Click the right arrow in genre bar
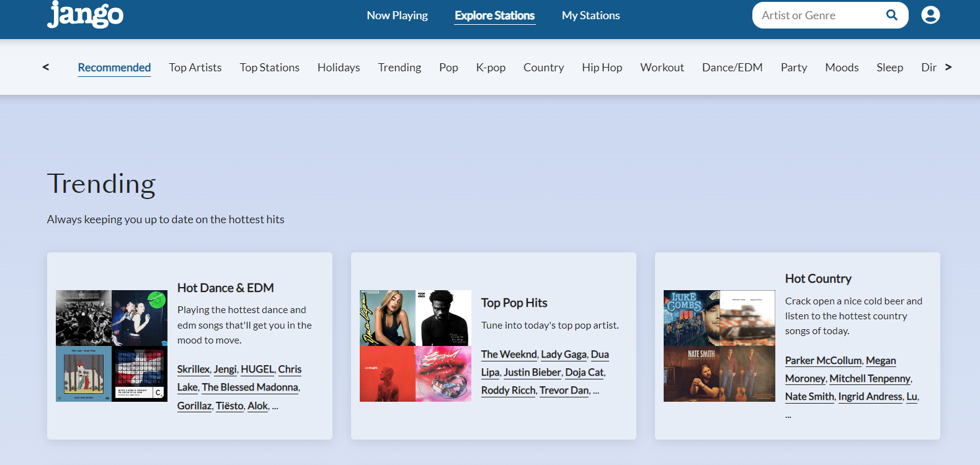The height and width of the screenshot is (465, 980). coord(948,67)
